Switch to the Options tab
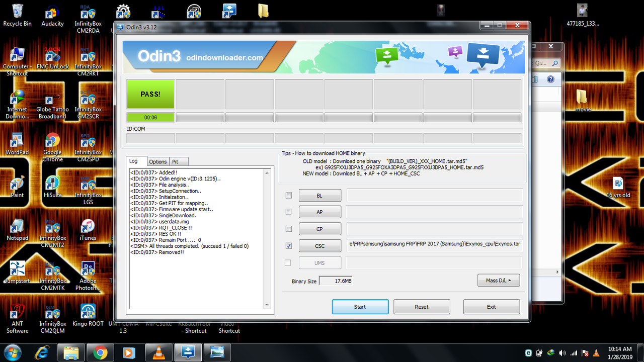This screenshot has width=644, height=362. [x=158, y=161]
